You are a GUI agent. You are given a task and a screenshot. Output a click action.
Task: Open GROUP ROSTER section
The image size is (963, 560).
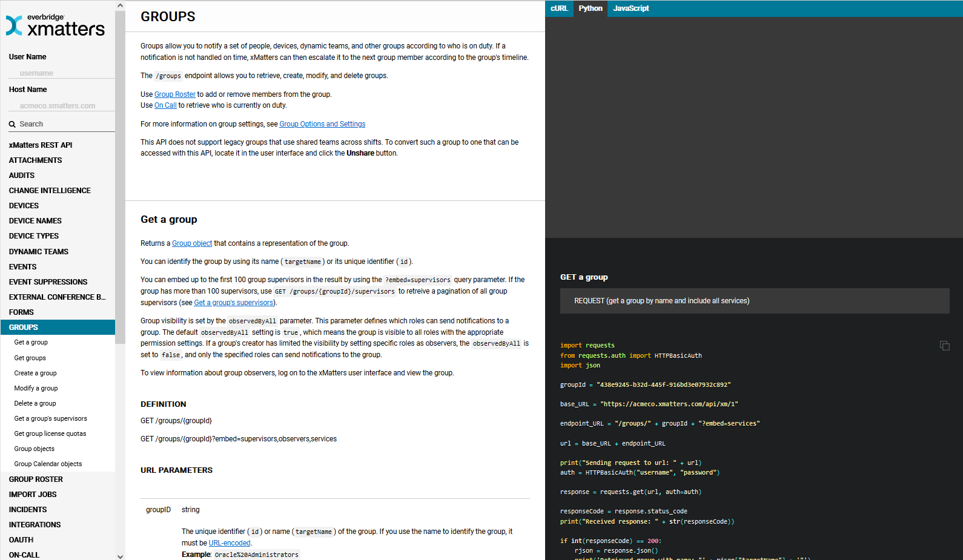click(36, 479)
